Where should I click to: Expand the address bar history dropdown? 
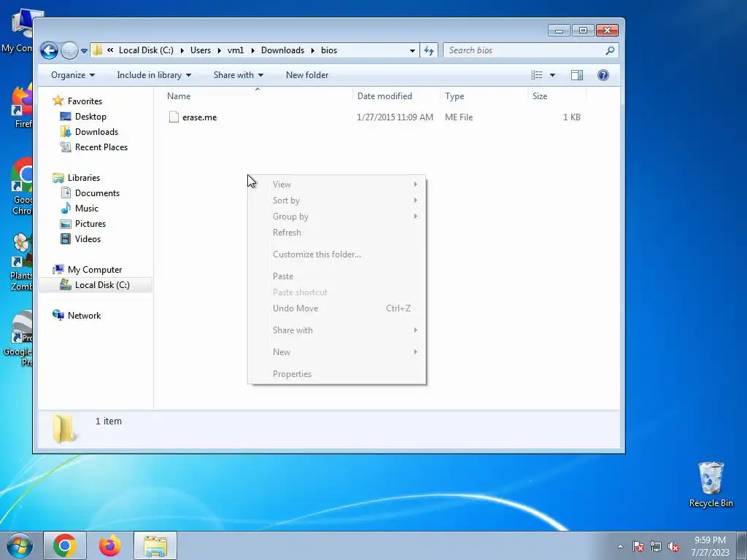(x=412, y=50)
